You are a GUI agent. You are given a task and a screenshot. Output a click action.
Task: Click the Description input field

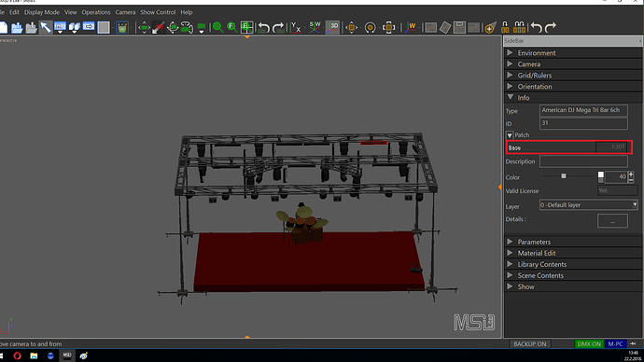point(583,161)
